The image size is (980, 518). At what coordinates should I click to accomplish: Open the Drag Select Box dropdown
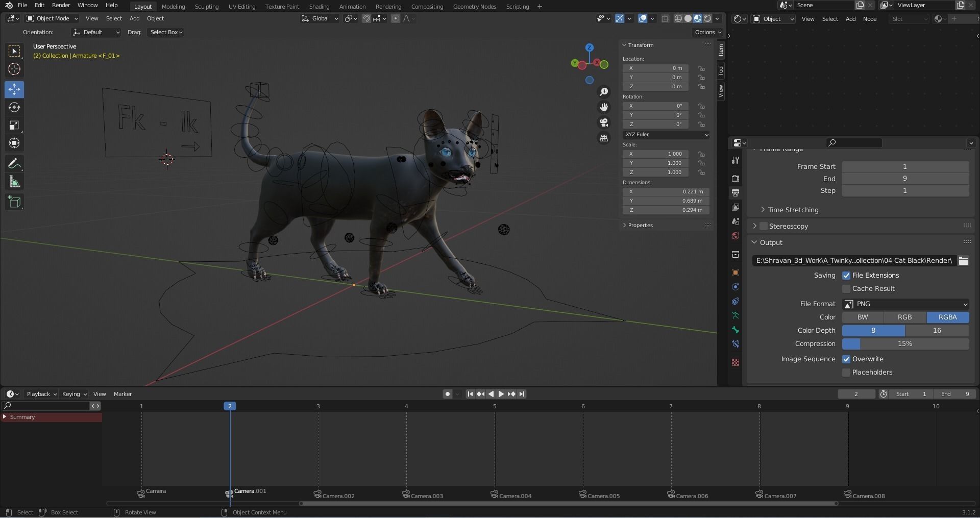pos(166,32)
